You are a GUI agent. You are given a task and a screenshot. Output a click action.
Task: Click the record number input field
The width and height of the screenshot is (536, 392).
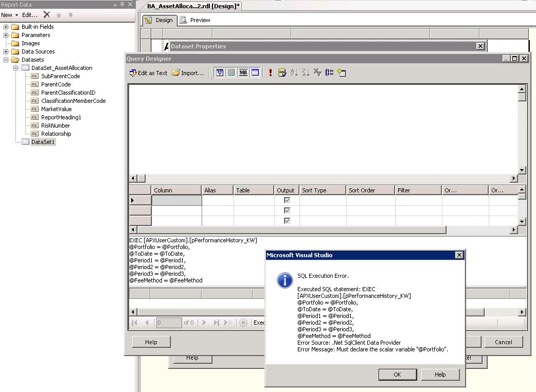click(x=169, y=323)
